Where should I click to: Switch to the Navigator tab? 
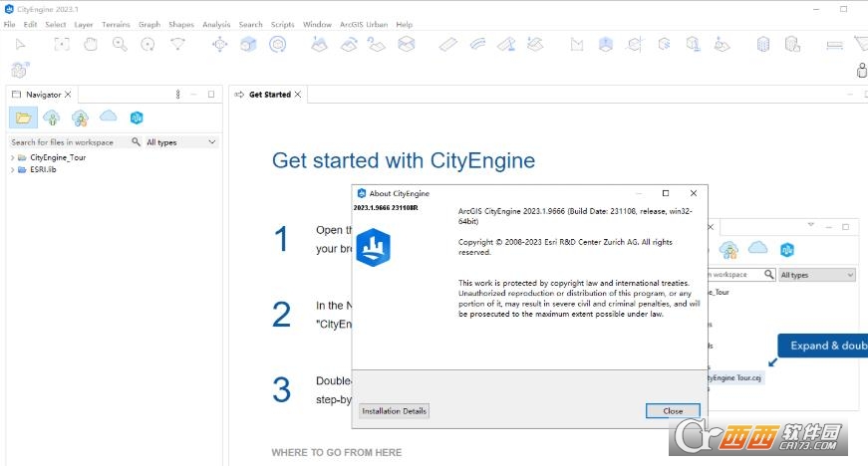click(43, 95)
